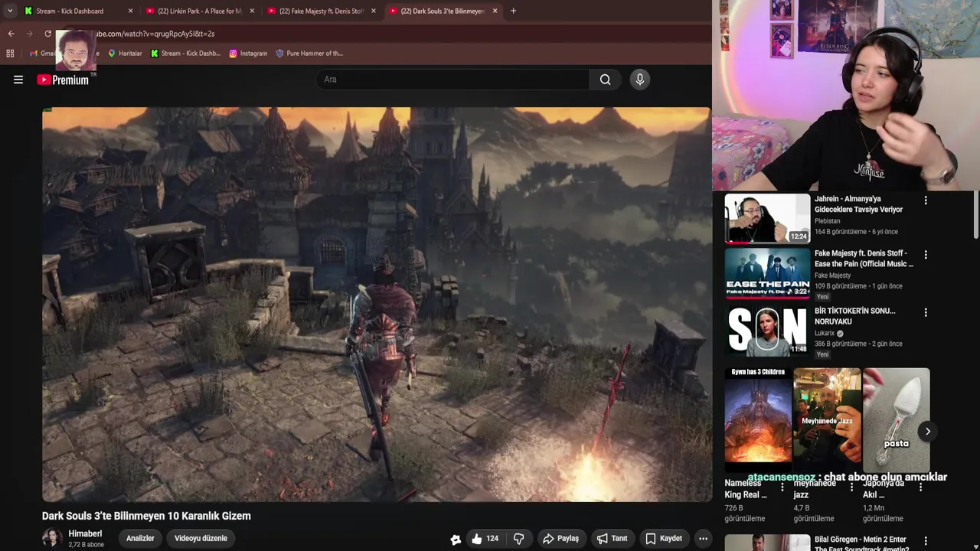980x551 pixels.
Task: Open Analizler for this video
Action: point(140,539)
